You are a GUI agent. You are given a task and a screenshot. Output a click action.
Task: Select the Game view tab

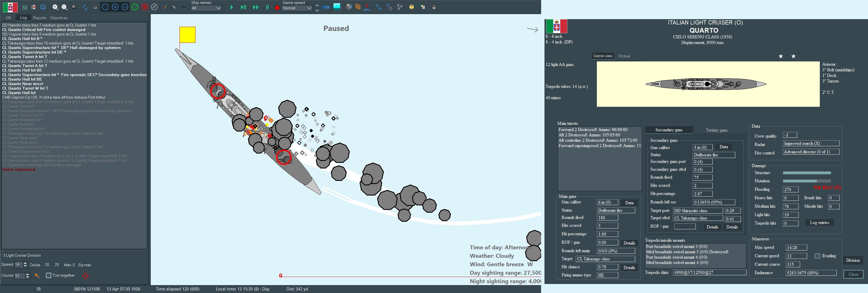pos(603,56)
